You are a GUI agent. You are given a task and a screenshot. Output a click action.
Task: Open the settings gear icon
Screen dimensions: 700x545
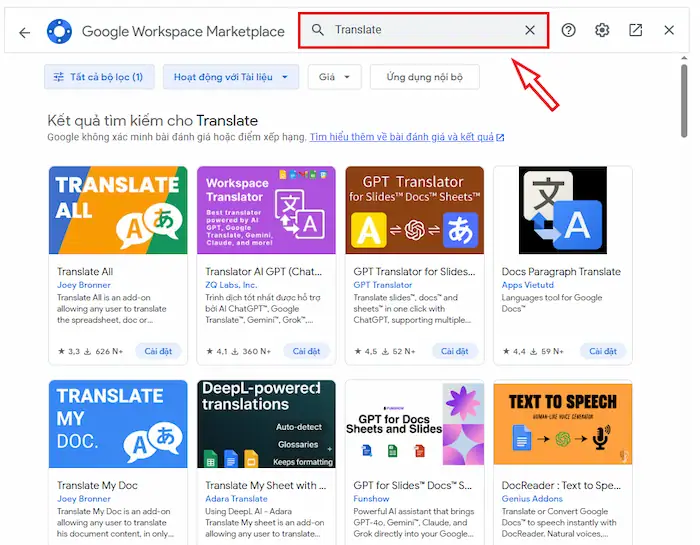point(602,30)
